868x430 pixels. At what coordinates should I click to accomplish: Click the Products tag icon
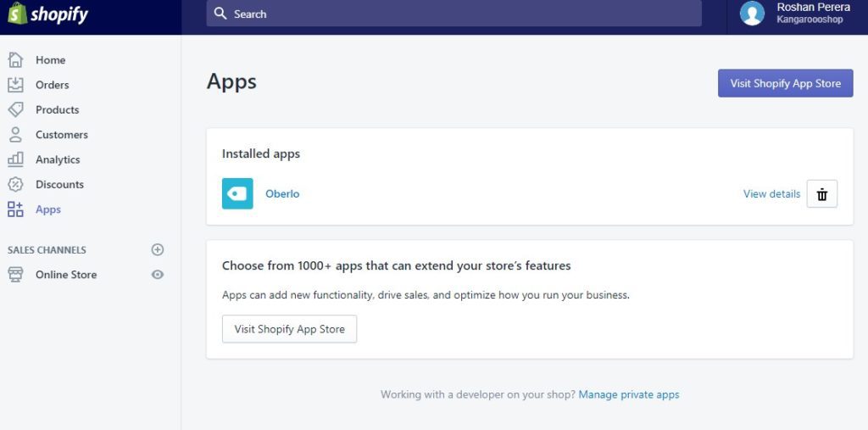15,109
